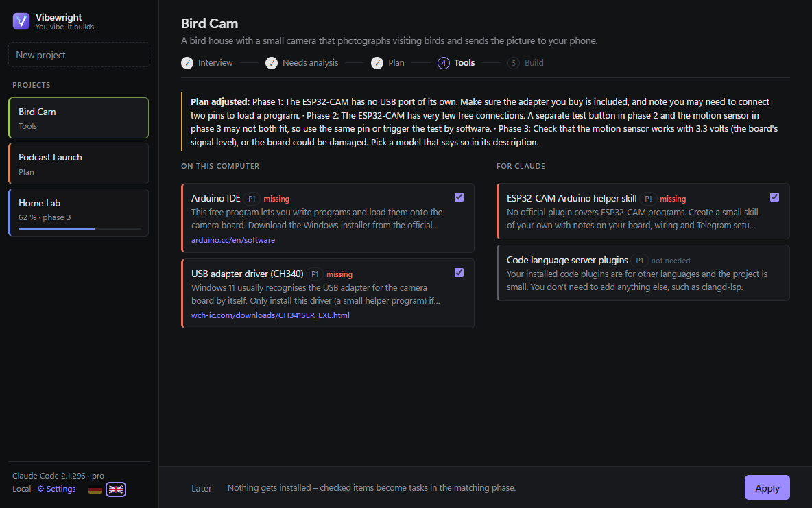
Task: Click the 'not needed' status label
Action: click(671, 261)
